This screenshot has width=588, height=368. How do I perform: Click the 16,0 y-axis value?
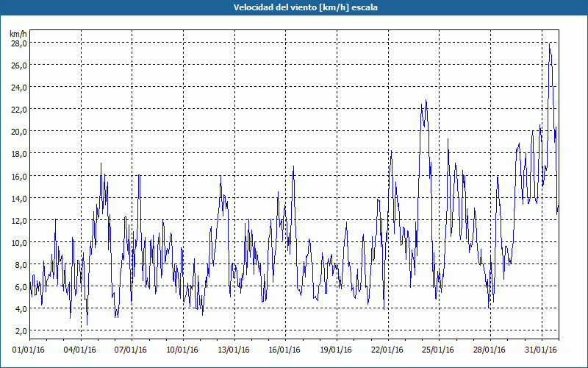[x=19, y=176]
